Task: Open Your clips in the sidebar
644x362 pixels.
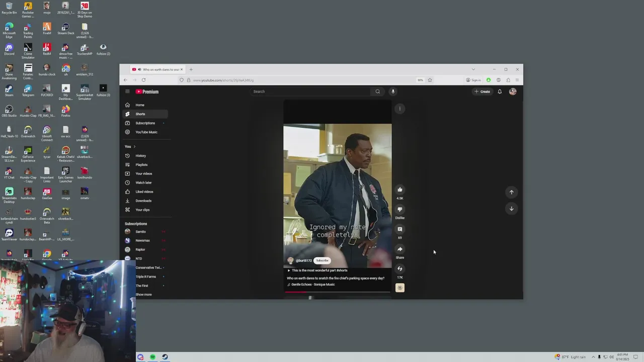Action: (x=146, y=210)
